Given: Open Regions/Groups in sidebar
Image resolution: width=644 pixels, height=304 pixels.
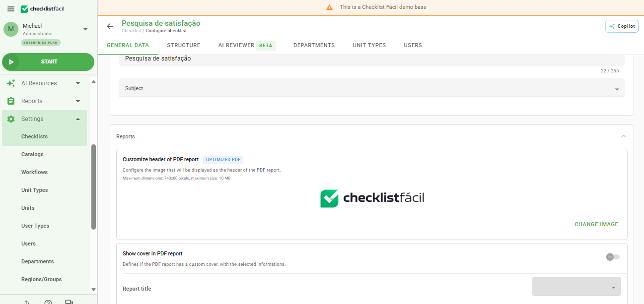Looking at the screenshot, I should (41, 279).
